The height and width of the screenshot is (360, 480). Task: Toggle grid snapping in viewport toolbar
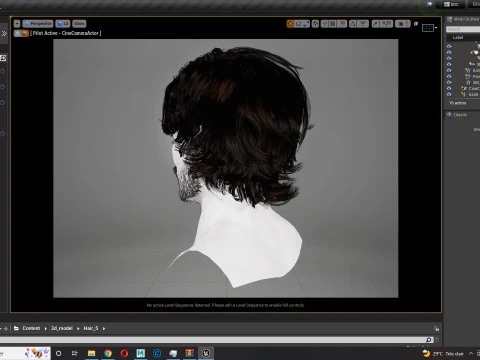click(x=333, y=24)
